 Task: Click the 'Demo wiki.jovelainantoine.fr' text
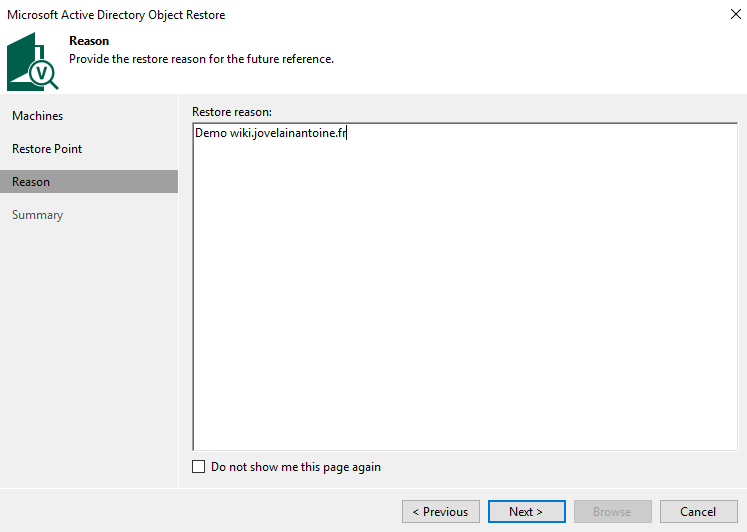[270, 133]
